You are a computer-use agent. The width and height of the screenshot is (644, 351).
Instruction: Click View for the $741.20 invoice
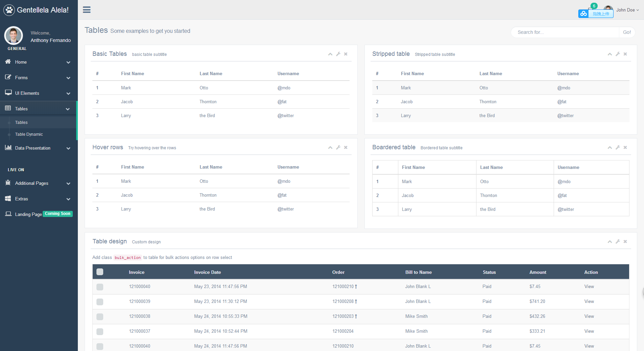pyautogui.click(x=589, y=301)
